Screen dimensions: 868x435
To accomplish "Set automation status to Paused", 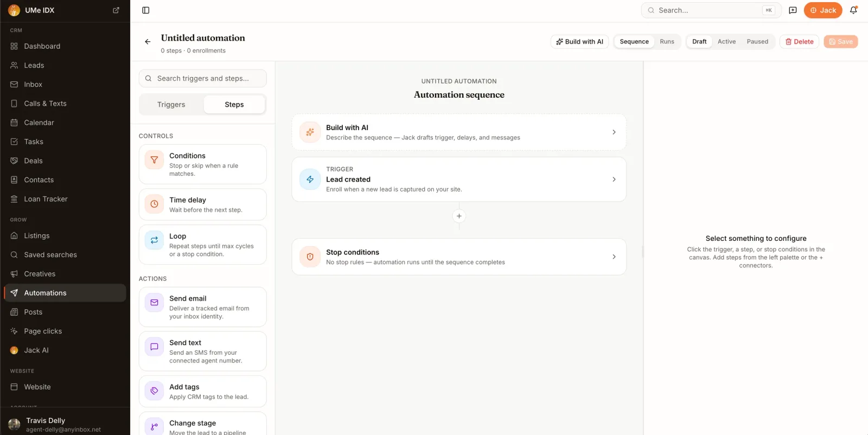I will pos(757,42).
